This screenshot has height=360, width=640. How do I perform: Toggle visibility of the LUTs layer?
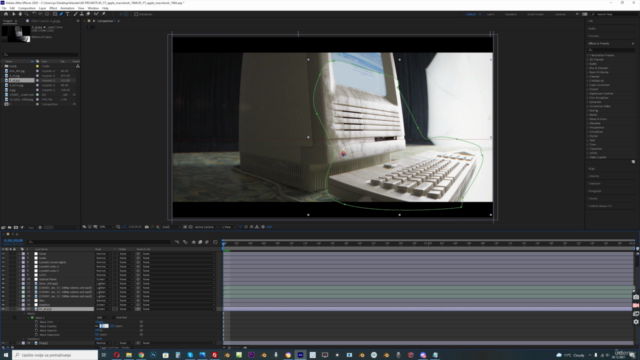click(x=3, y=275)
